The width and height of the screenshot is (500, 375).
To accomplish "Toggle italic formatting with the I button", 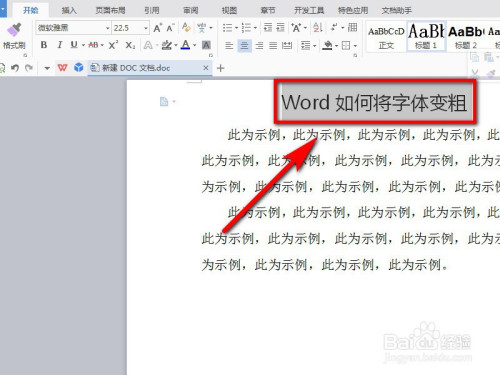I will pos(60,45).
